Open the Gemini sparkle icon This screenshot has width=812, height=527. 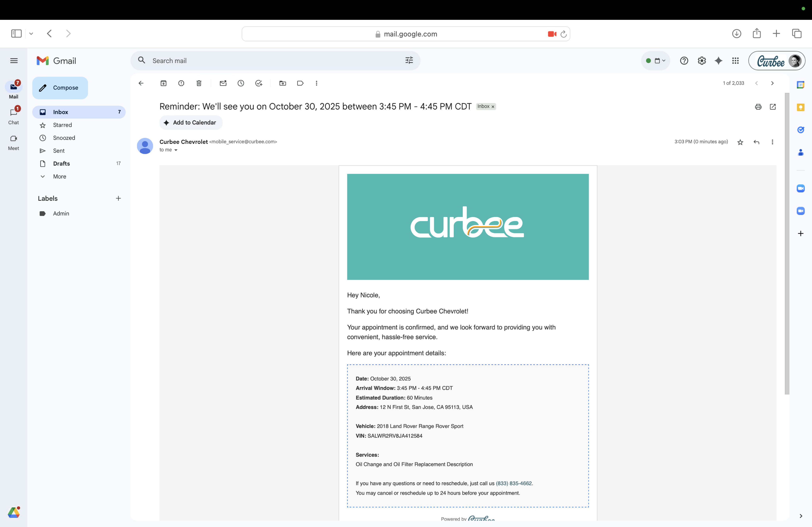coord(718,61)
